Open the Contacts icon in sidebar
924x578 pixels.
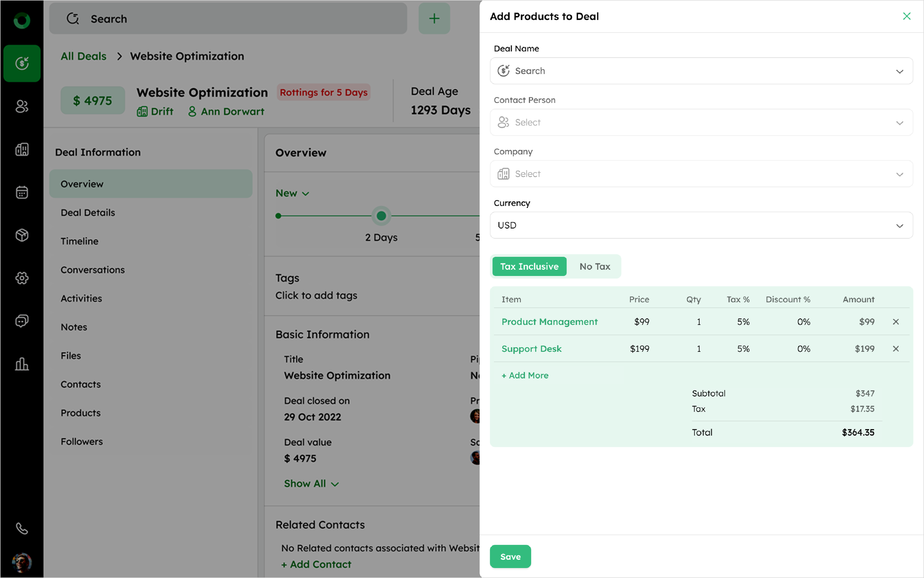[x=22, y=106]
